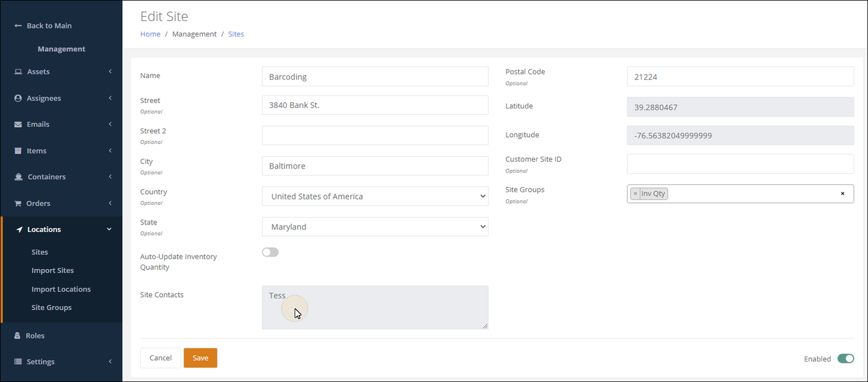The width and height of the screenshot is (868, 382).
Task: Click the Assets laptop icon
Action: click(18, 72)
